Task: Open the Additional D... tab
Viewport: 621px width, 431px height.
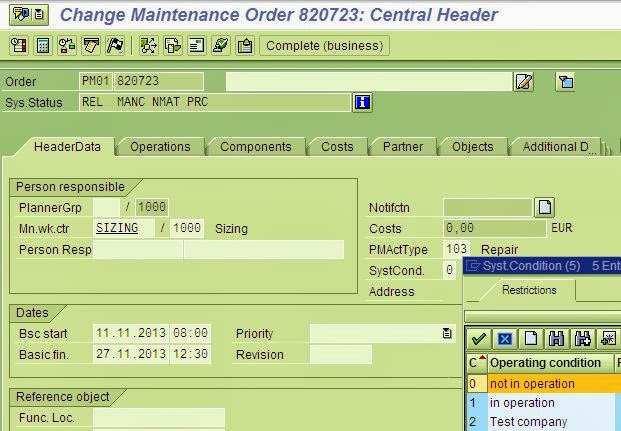Action: coord(556,147)
